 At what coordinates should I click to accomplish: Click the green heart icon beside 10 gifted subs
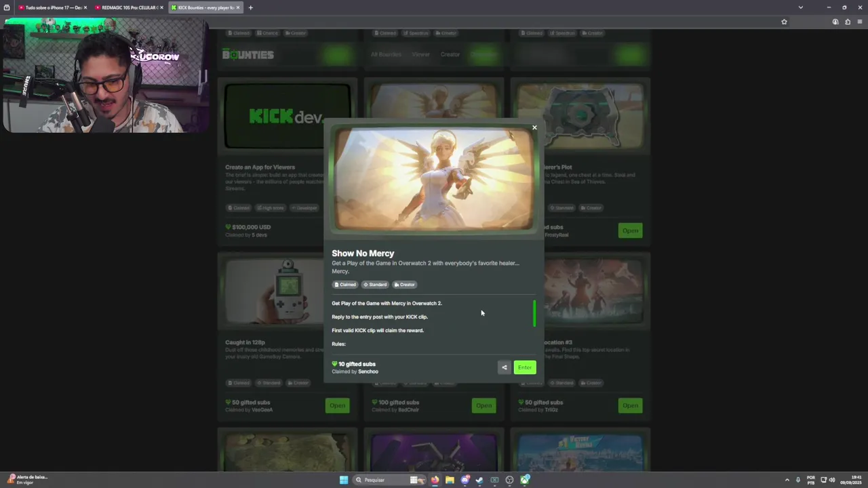click(x=334, y=364)
